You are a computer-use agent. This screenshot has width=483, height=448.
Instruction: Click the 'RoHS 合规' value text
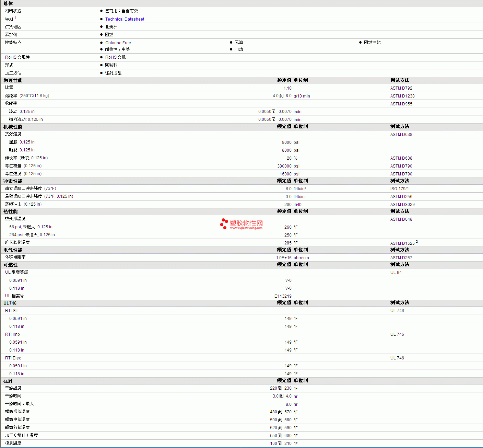point(115,57)
